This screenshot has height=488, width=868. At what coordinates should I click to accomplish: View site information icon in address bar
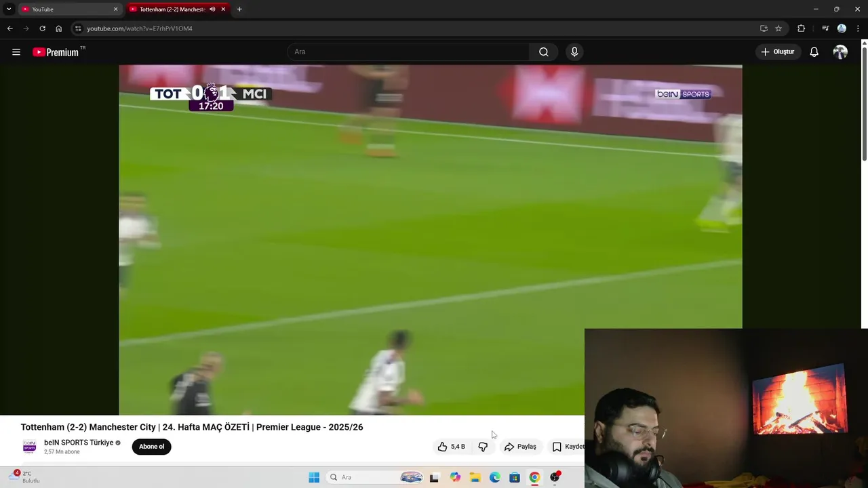point(78,28)
